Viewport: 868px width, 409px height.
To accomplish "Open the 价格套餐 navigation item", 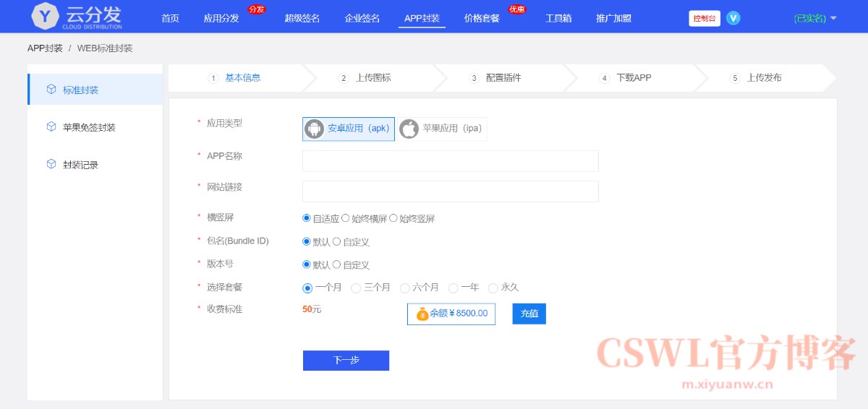I will pos(482,18).
